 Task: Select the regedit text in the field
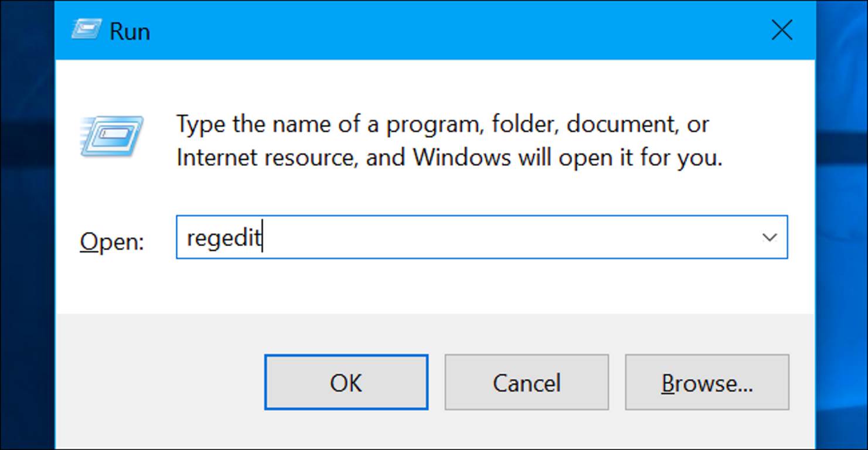tap(223, 237)
